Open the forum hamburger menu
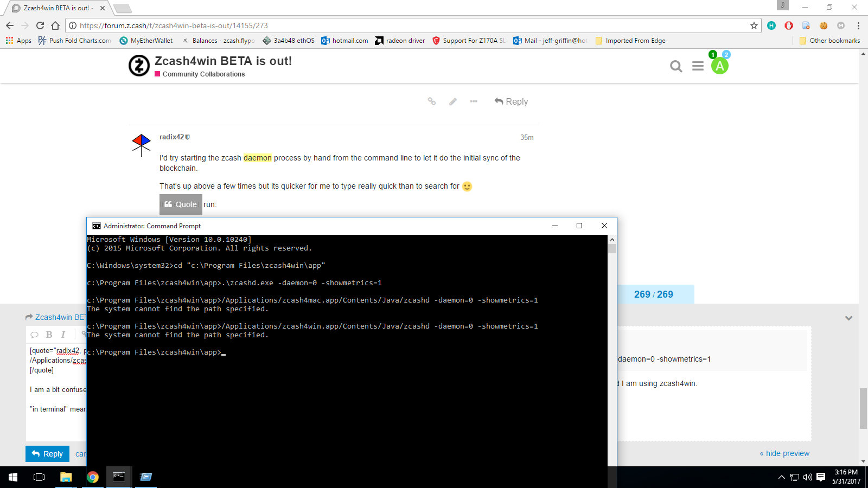The width and height of the screenshot is (868, 488). tap(698, 66)
